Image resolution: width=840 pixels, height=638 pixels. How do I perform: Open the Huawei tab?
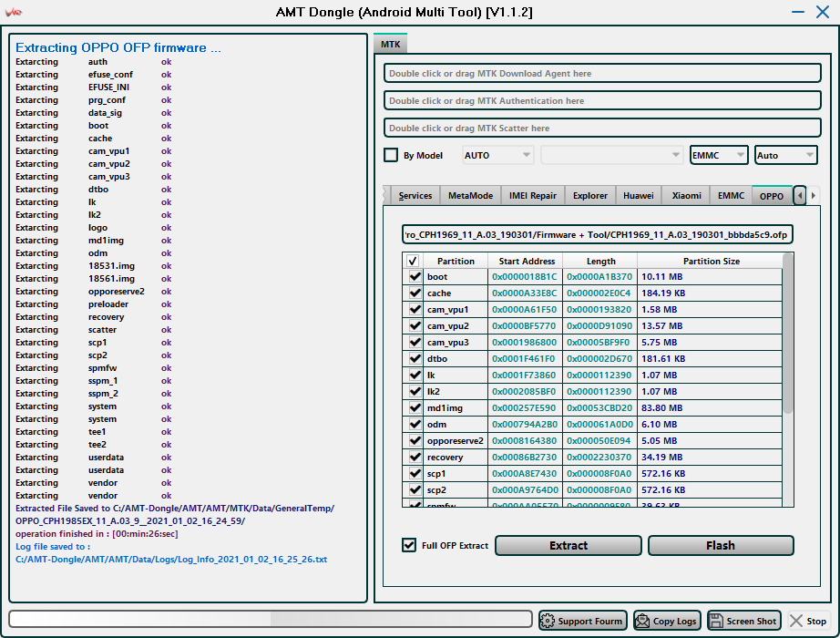coord(638,196)
